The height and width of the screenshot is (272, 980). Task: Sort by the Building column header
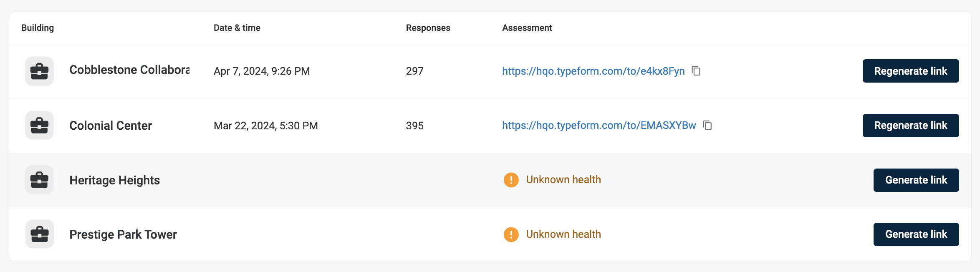[38, 28]
